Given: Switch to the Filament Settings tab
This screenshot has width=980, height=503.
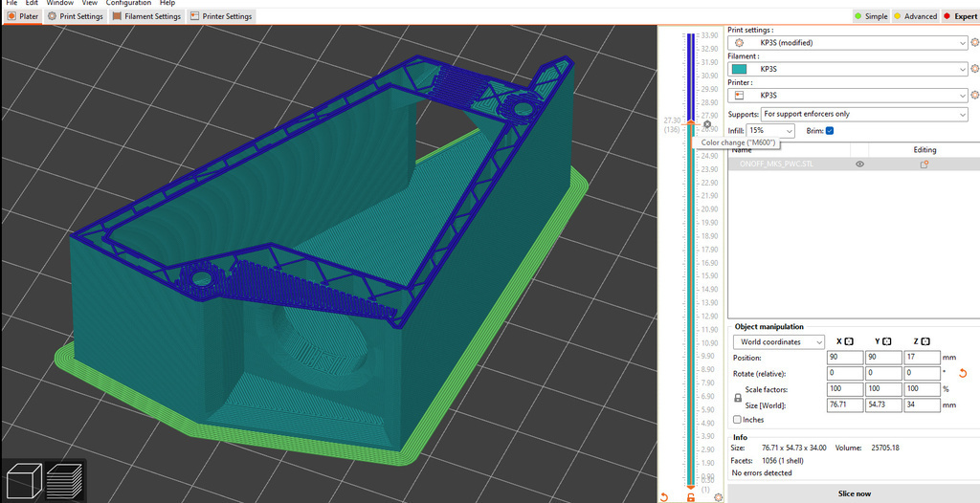Looking at the screenshot, I should [x=146, y=16].
